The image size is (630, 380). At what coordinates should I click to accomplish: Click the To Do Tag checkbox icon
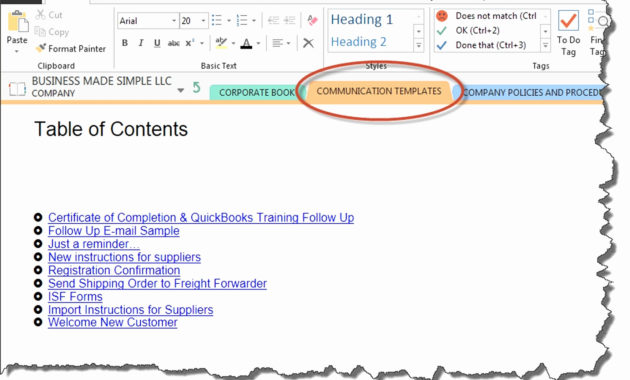pyautogui.click(x=569, y=21)
